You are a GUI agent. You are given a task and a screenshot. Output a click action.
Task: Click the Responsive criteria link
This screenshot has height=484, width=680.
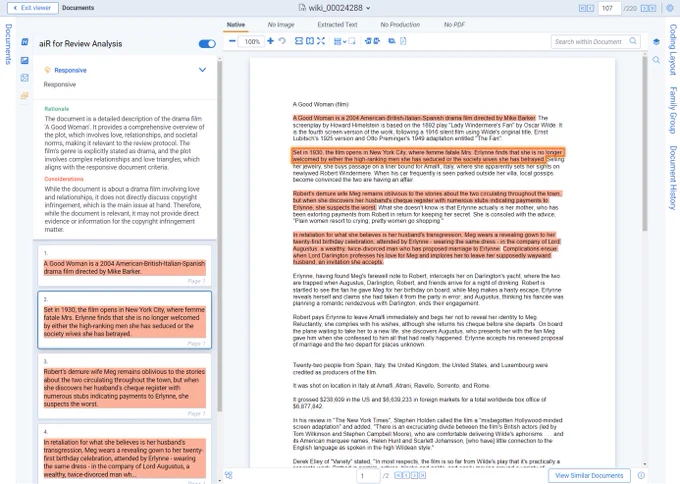[x=70, y=70]
